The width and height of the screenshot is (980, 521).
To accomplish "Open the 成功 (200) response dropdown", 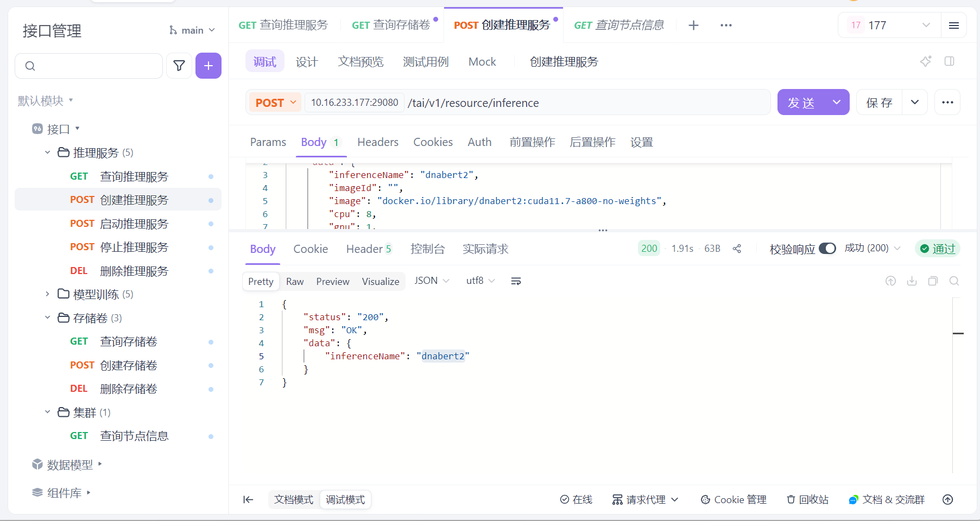I will coord(872,248).
